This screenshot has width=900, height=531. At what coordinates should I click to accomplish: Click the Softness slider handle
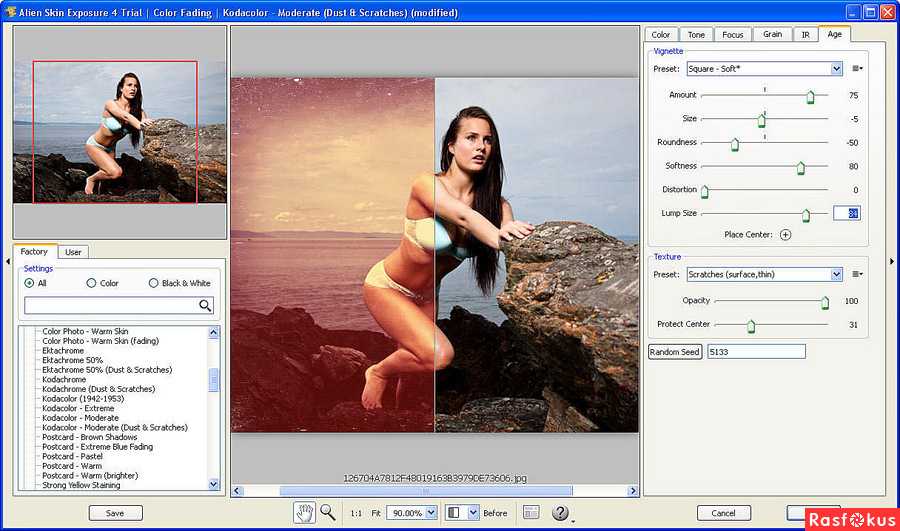click(801, 168)
